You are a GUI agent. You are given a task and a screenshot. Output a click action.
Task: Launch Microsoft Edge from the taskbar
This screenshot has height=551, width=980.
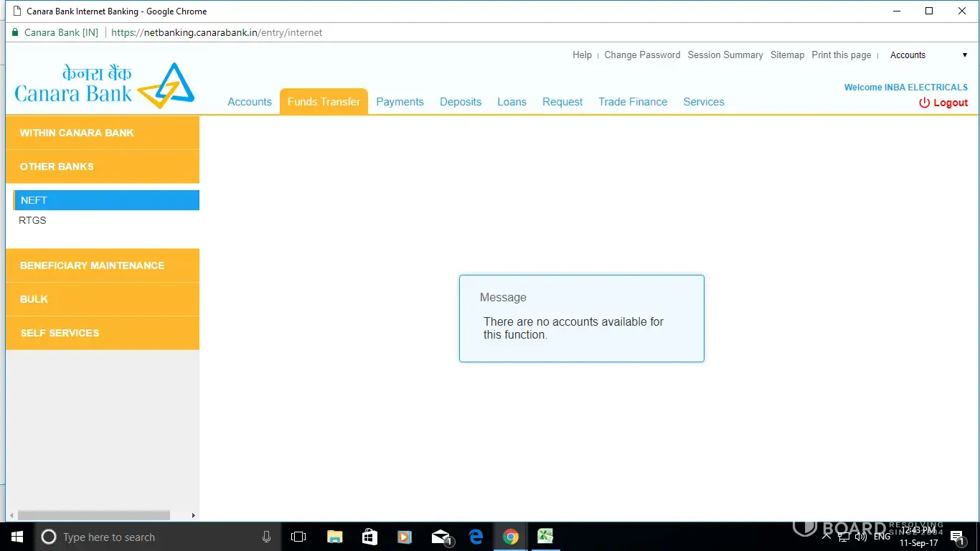(x=476, y=537)
